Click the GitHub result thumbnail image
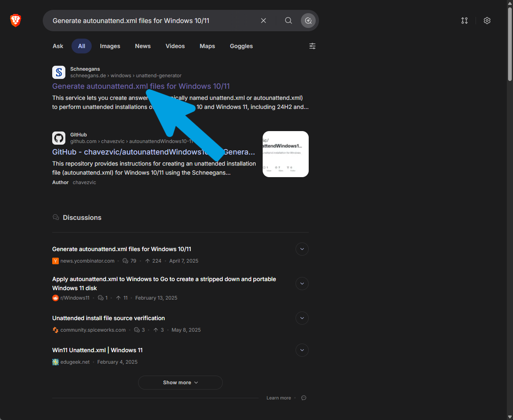This screenshot has height=420, width=513. [x=286, y=154]
